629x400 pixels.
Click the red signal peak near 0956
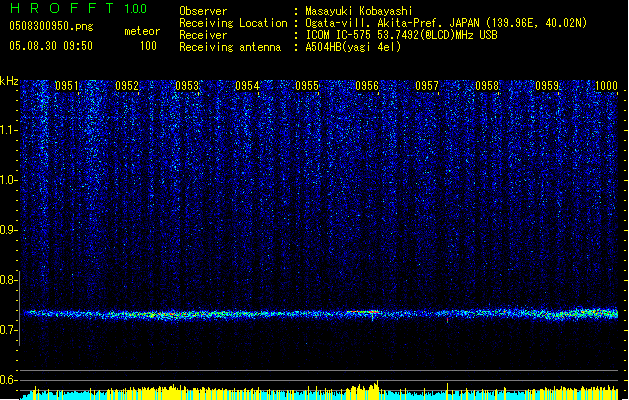[363, 312]
